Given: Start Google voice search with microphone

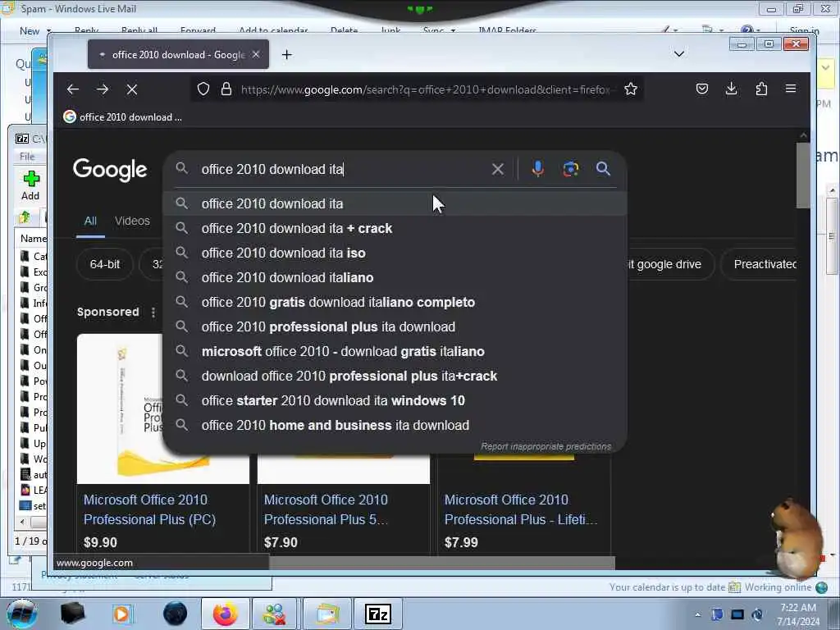Looking at the screenshot, I should tap(537, 169).
